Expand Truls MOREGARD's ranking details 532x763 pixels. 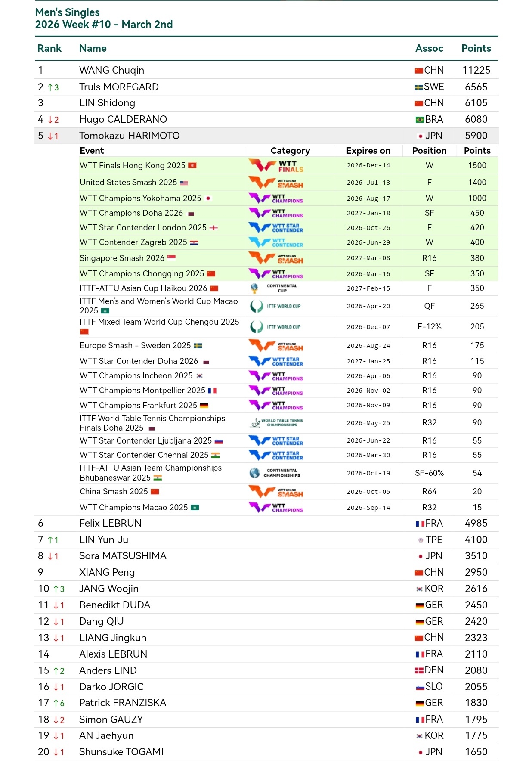[x=266, y=87]
